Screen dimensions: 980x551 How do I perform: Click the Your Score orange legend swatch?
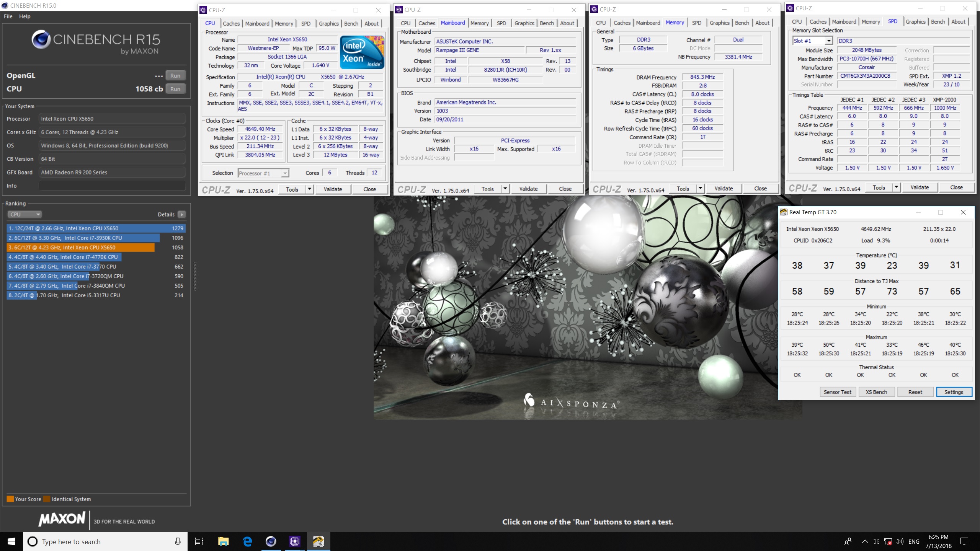pos(10,499)
